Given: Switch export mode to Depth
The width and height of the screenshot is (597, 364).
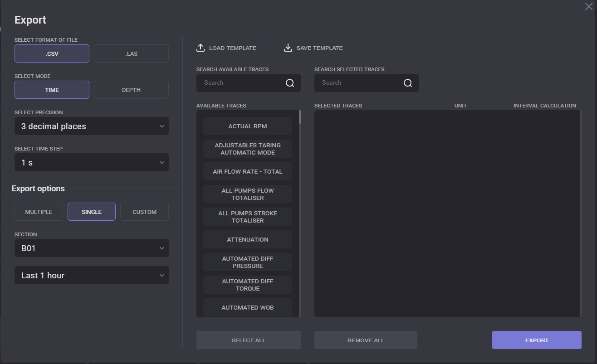Looking at the screenshot, I should coord(131,90).
